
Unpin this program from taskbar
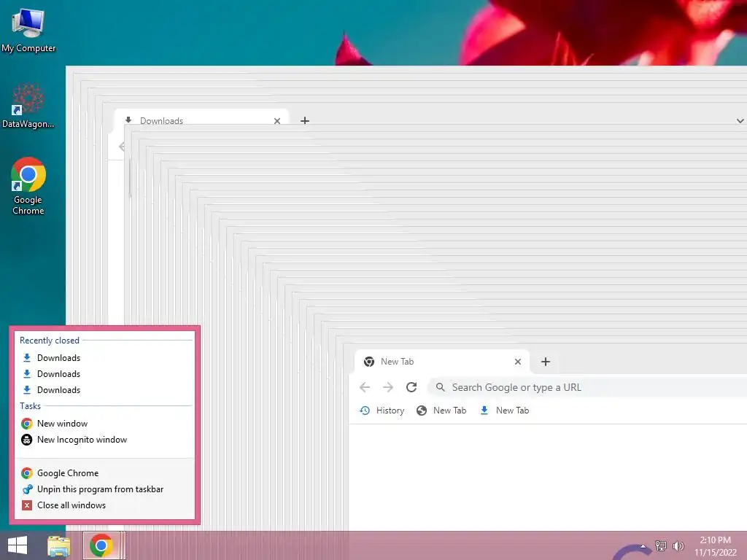tap(105, 489)
